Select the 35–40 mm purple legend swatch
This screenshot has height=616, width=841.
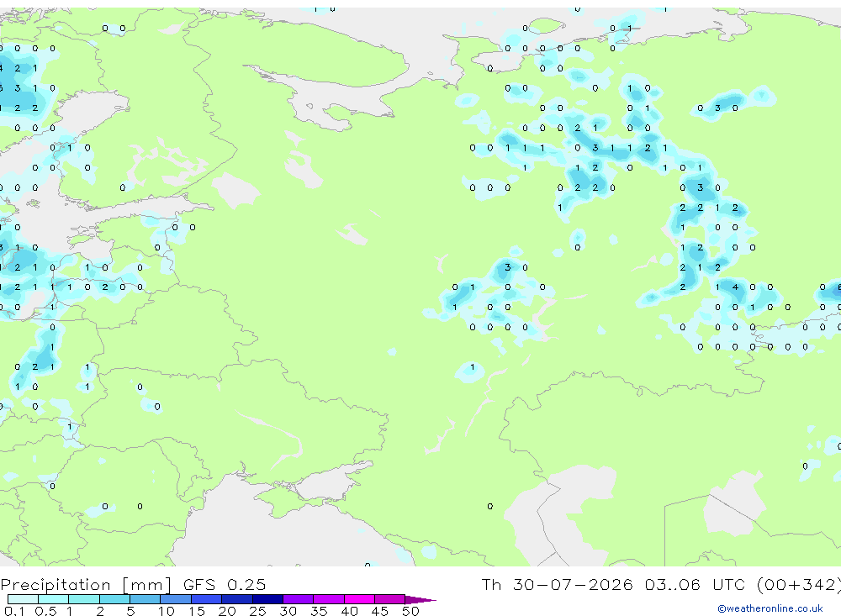click(329, 599)
